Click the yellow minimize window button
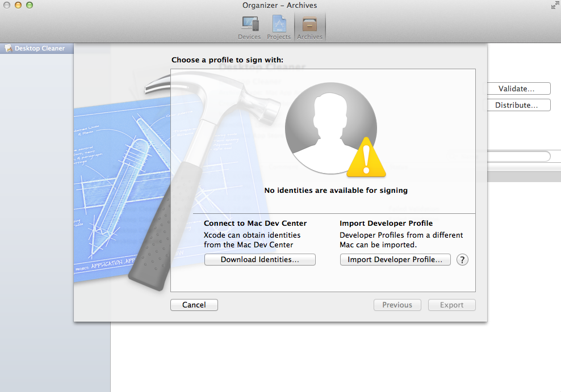This screenshot has height=392, width=561. (18, 5)
